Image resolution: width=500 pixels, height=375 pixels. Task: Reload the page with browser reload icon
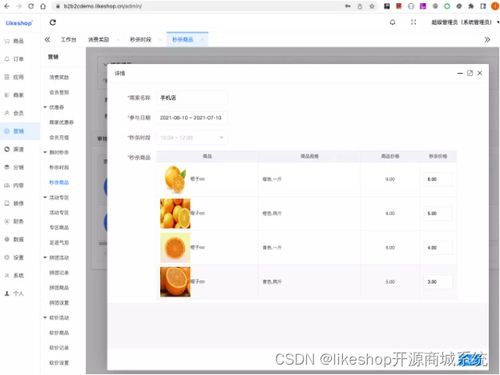[31, 6]
